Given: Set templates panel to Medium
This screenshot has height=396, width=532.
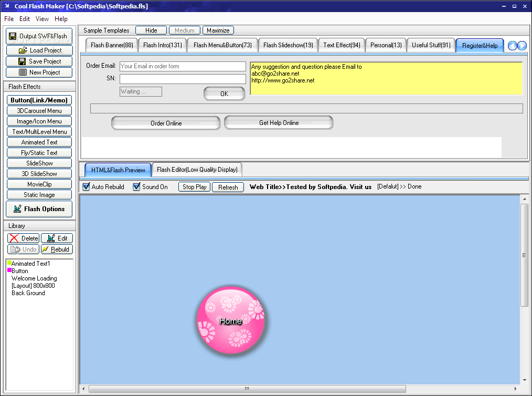Looking at the screenshot, I should 185,30.
